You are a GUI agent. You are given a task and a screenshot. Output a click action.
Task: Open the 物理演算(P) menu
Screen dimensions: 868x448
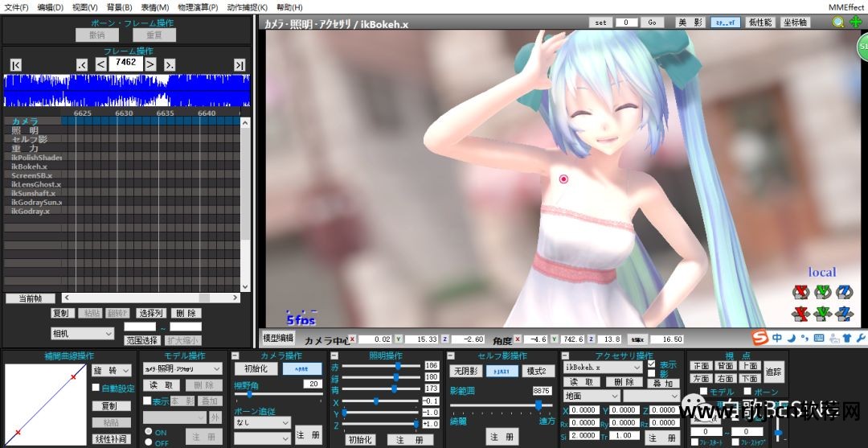click(198, 7)
